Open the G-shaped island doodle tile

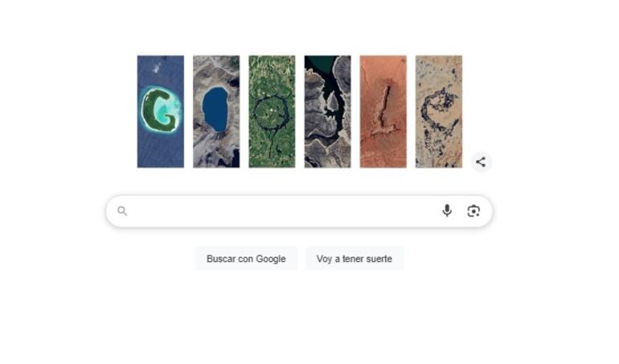tap(160, 112)
